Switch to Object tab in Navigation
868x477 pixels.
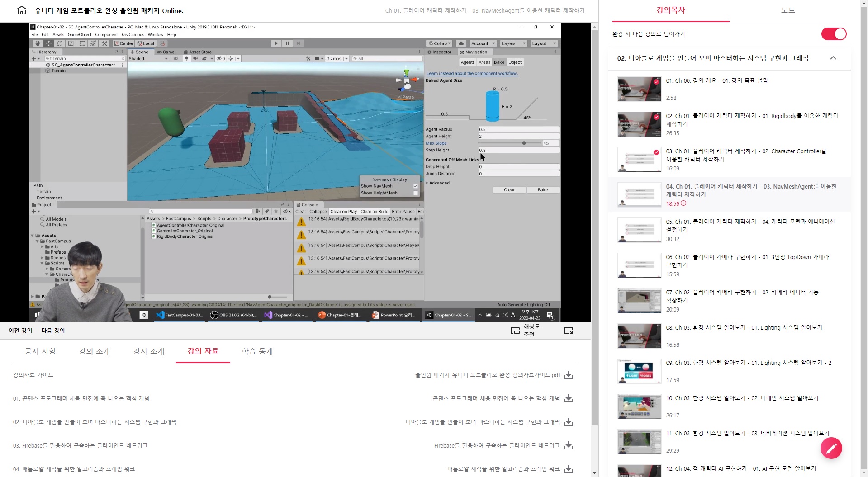[x=515, y=62]
